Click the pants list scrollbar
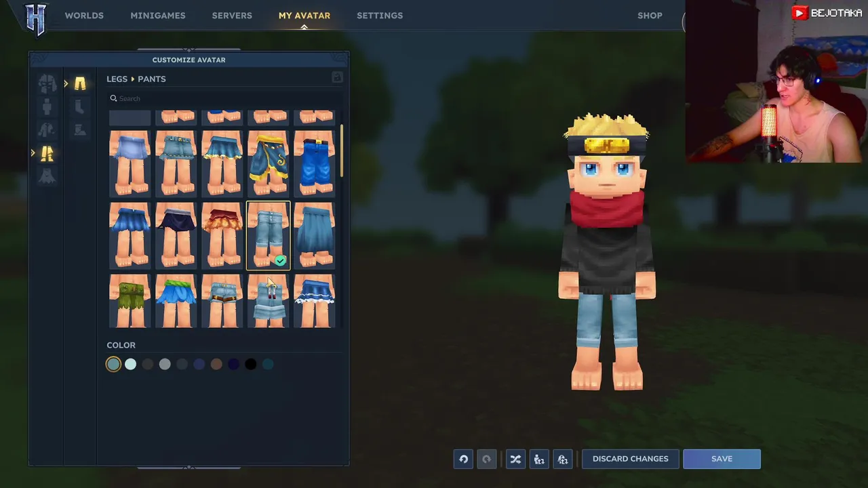The image size is (868, 488). click(342, 151)
